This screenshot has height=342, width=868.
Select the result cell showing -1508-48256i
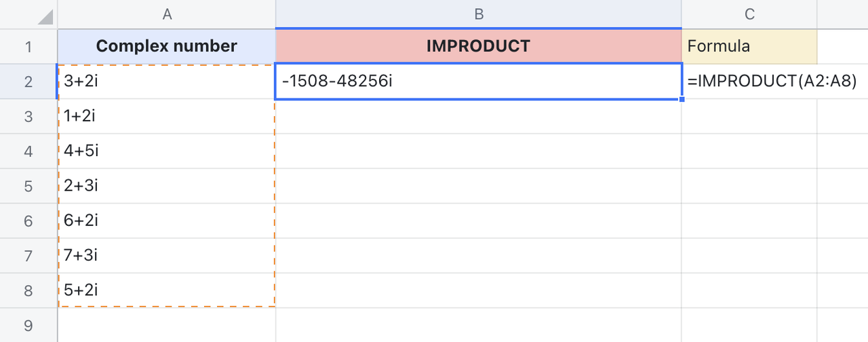pos(478,82)
